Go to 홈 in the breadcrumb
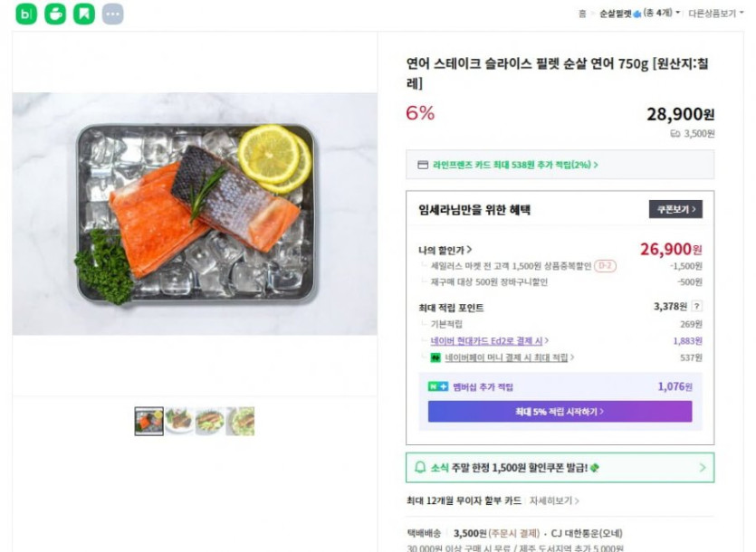The height and width of the screenshot is (552, 756). pyautogui.click(x=582, y=14)
